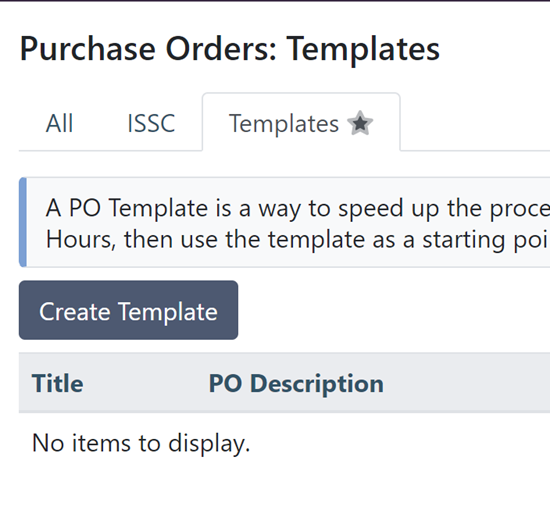550x528 pixels.
Task: Sort by the PO Description column header
Action: (x=296, y=384)
